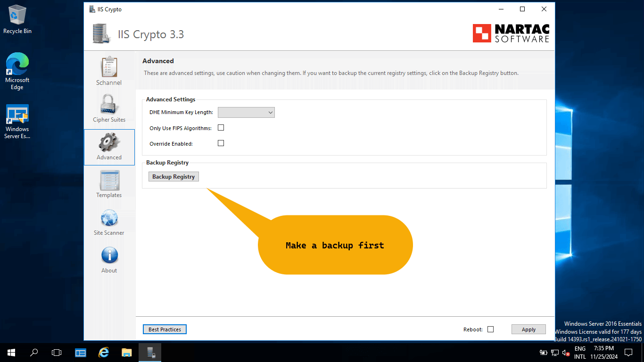Select the Microsoft Edge desktop shortcut
Image resolution: width=644 pixels, height=362 pixels.
(17, 71)
